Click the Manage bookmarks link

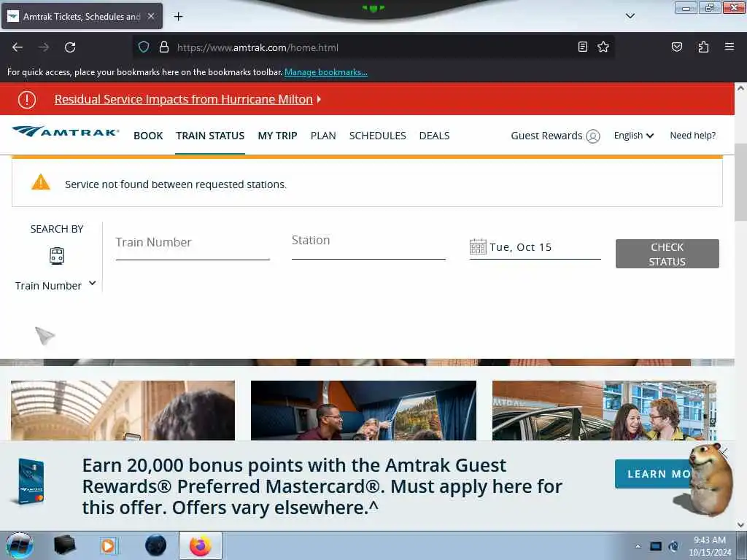click(x=326, y=72)
